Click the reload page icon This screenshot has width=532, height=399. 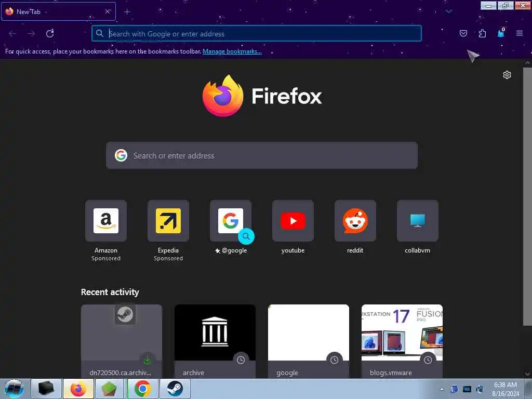coord(50,33)
